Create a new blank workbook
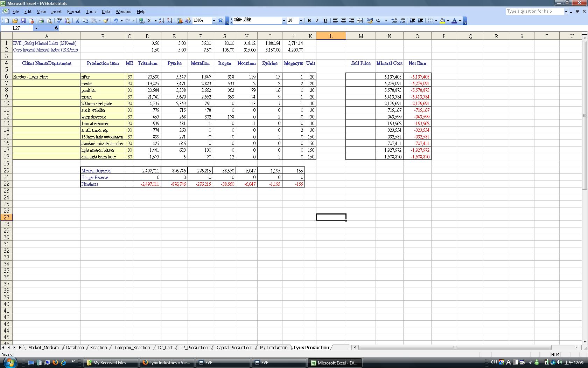The width and height of the screenshot is (588, 368). point(7,21)
